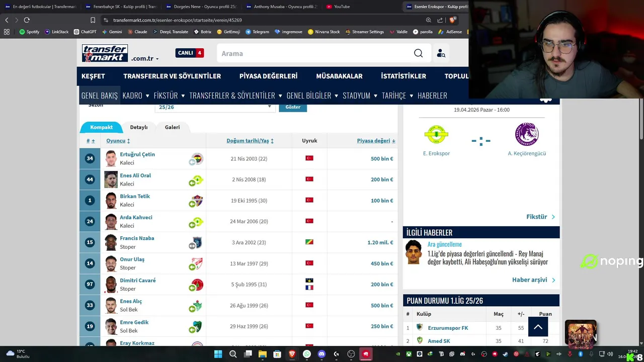Open PİYASA DEĞERLERİ menu
Image resolution: width=644 pixels, height=362 pixels.
268,76
